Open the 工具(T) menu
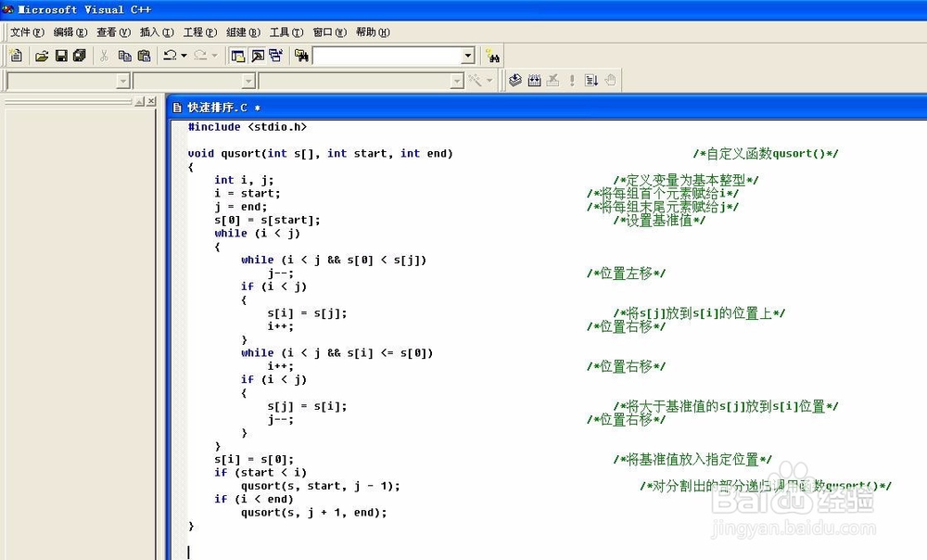This screenshot has width=927, height=560. 286,32
